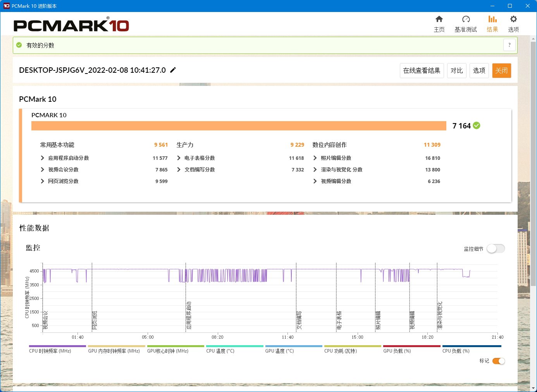This screenshot has width=537, height=392.
Task: Select CPU 功耗 (瓦特) legend swatch
Action: click(353, 346)
